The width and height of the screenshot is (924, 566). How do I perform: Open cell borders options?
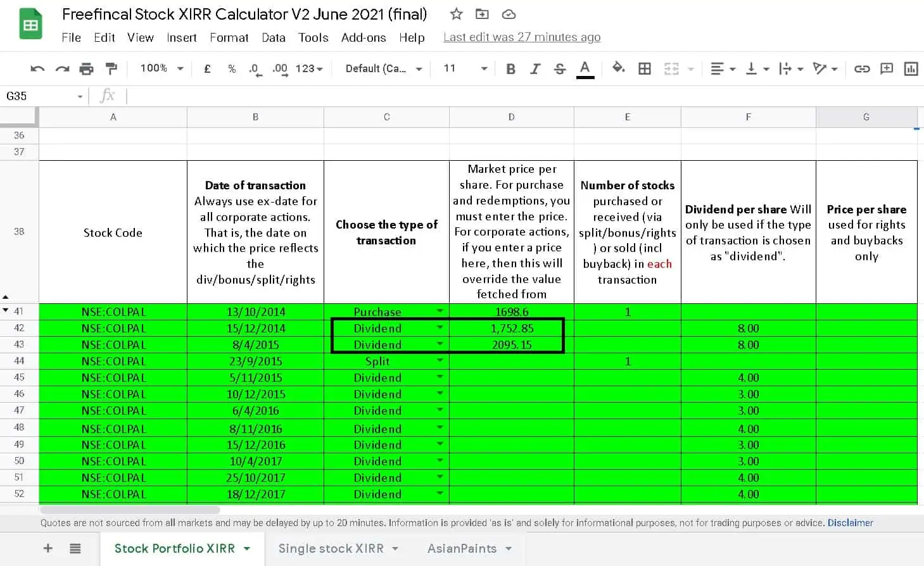(645, 68)
